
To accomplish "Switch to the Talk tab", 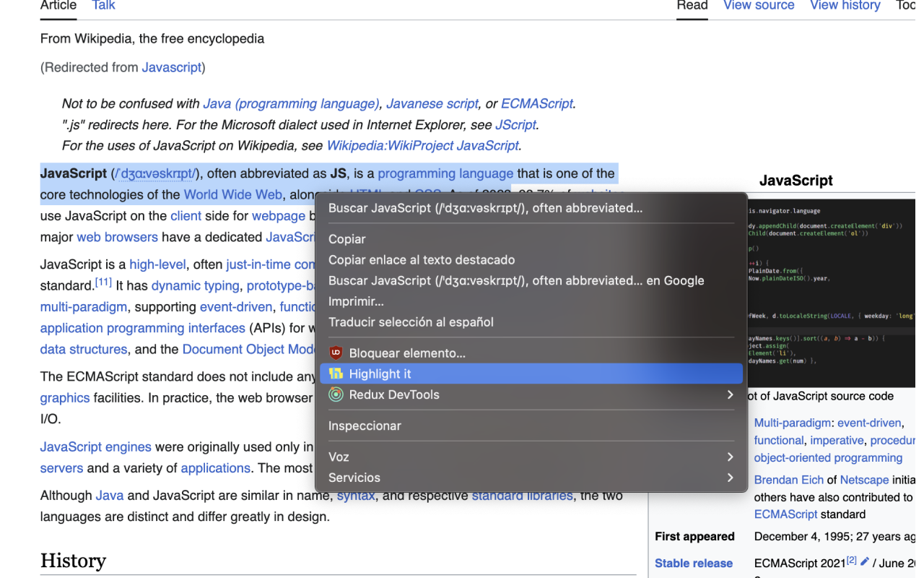I will [x=103, y=5].
